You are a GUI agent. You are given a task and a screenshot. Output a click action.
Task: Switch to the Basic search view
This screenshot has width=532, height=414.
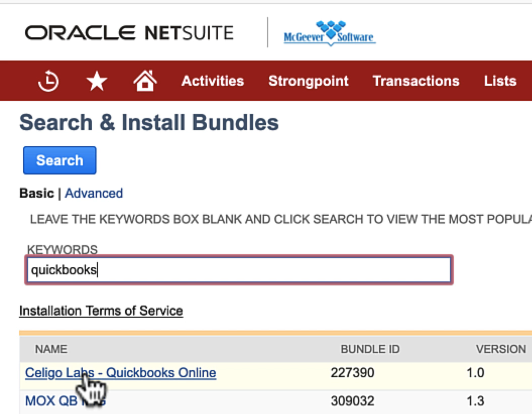tap(37, 193)
